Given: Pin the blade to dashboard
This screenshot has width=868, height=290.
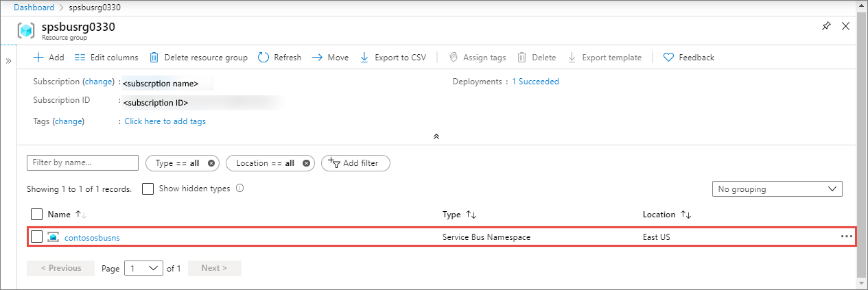Looking at the screenshot, I should click(x=826, y=26).
